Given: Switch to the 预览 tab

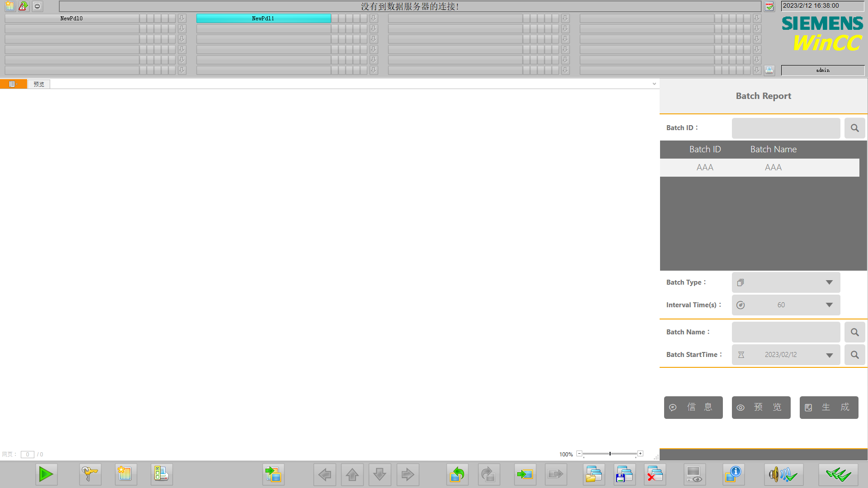Looking at the screenshot, I should click(39, 84).
